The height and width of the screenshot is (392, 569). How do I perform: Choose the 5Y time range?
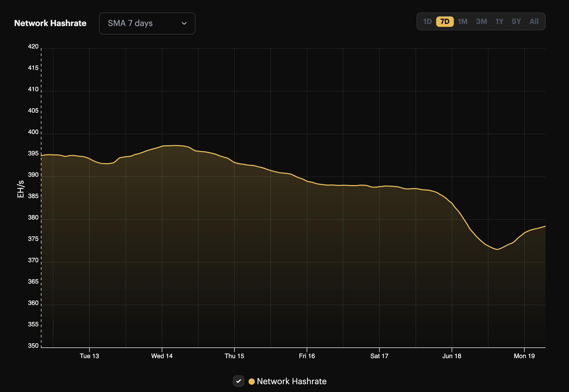click(516, 21)
